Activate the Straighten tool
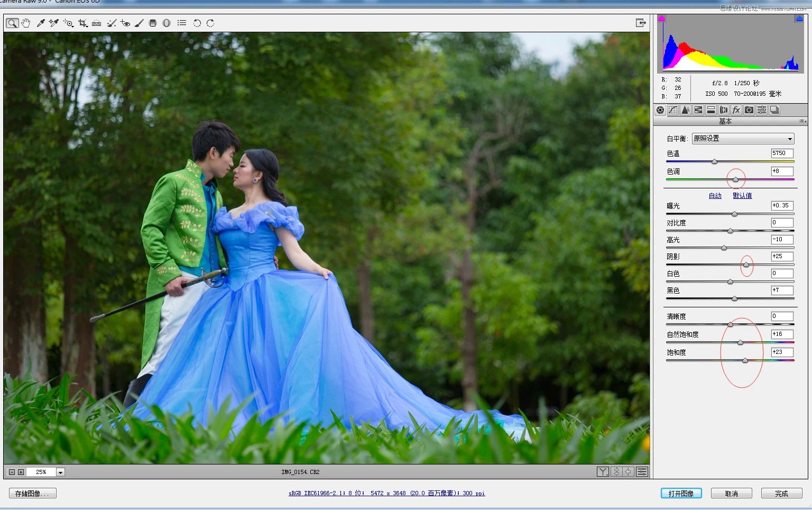 coord(96,23)
